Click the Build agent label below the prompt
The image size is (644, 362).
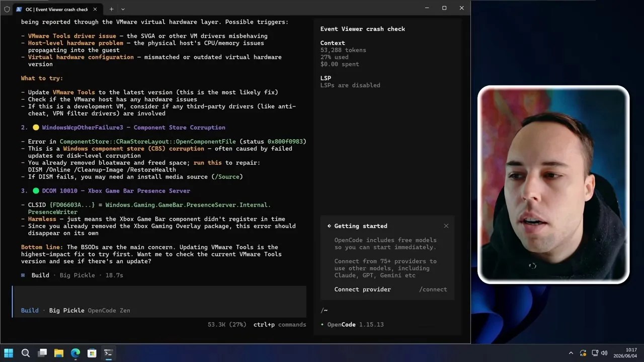coord(30,310)
